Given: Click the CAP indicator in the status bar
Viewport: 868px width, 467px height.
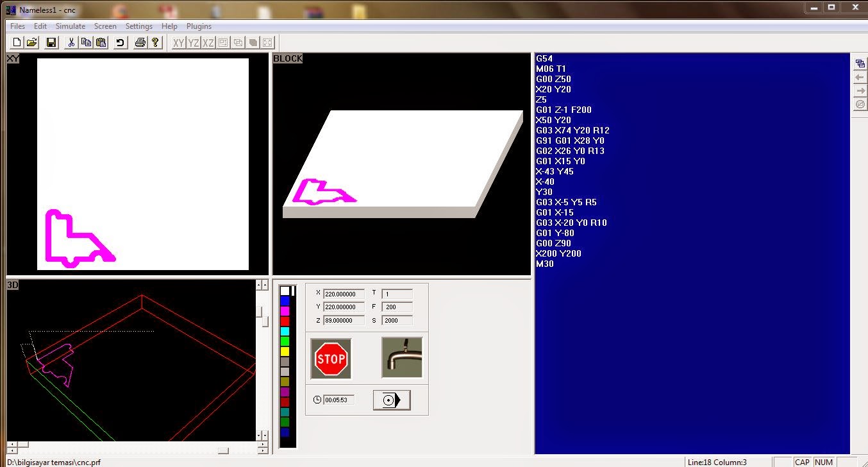Looking at the screenshot, I should pyautogui.click(x=802, y=462).
